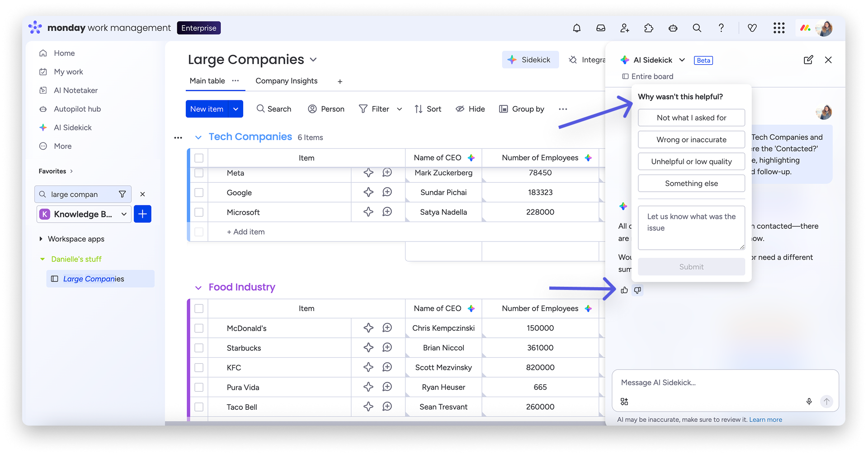
Task: Click the AI sparkle icon in Meta row
Action: tap(368, 172)
